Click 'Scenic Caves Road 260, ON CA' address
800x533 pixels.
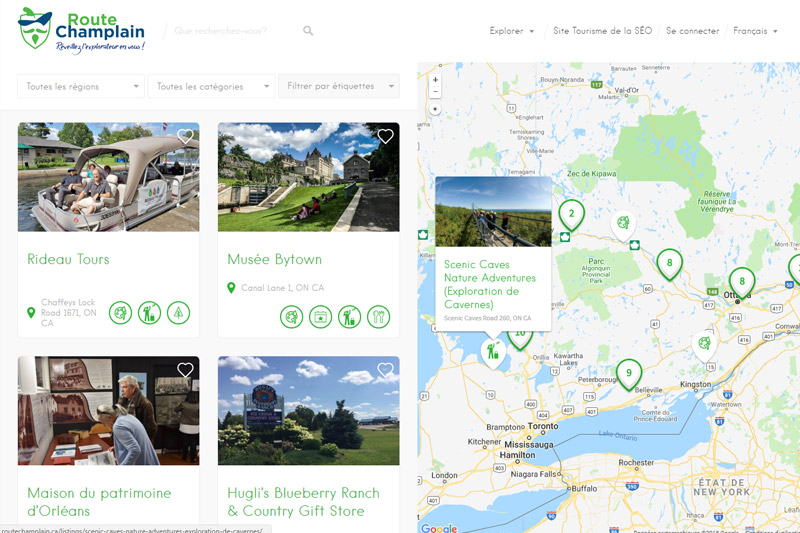tap(487, 318)
